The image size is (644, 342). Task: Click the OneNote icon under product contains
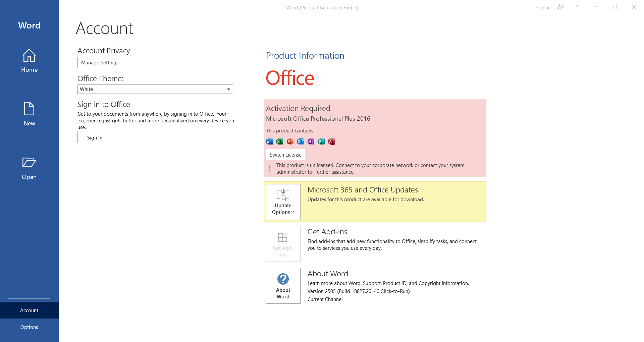point(311,141)
